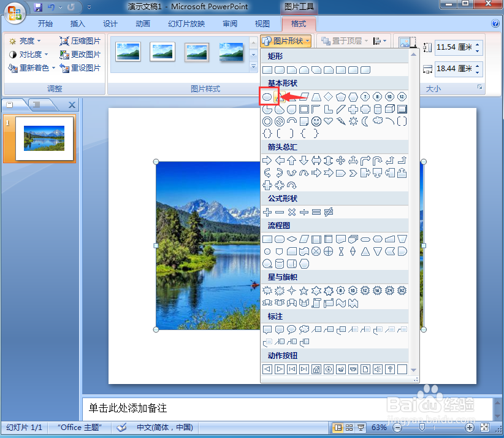This screenshot has width=504, height=438.
Task: Click 重设图片 button
Action: pos(80,68)
